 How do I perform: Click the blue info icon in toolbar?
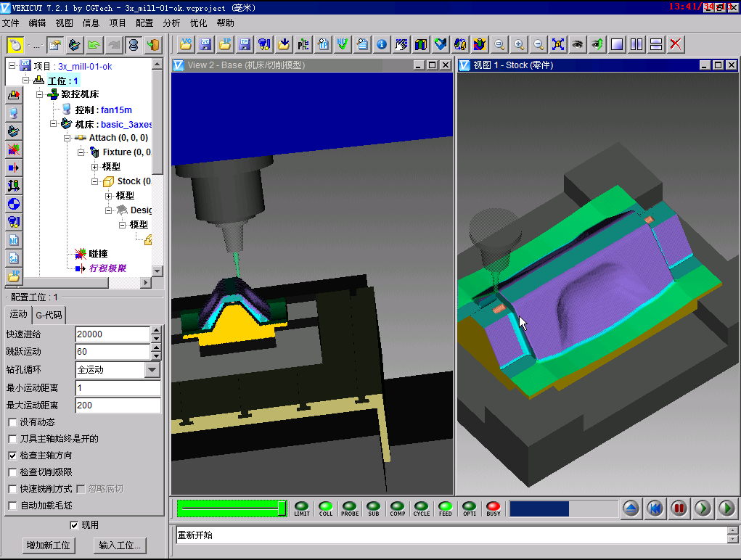[381, 44]
